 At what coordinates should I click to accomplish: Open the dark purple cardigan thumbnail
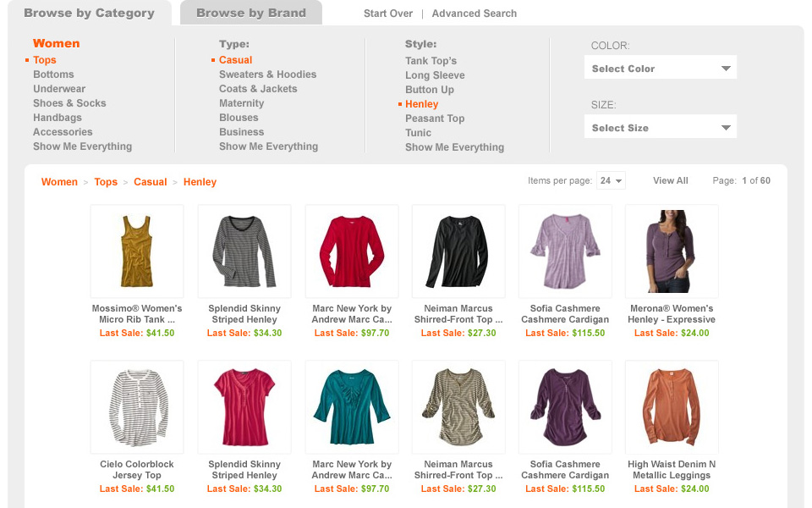pyautogui.click(x=565, y=407)
